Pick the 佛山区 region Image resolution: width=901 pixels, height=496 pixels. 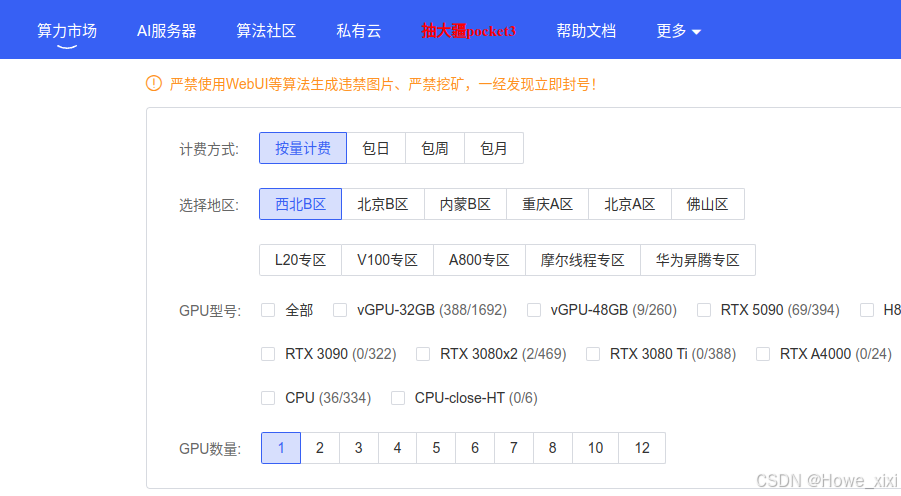tap(707, 204)
